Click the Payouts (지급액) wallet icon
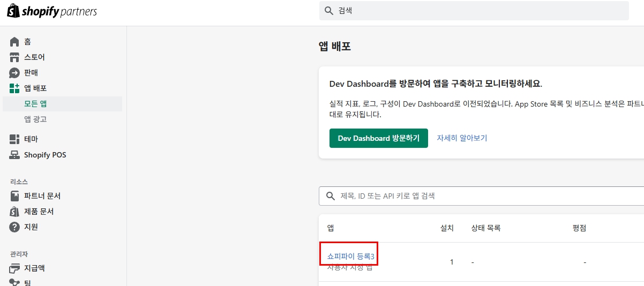 click(14, 268)
